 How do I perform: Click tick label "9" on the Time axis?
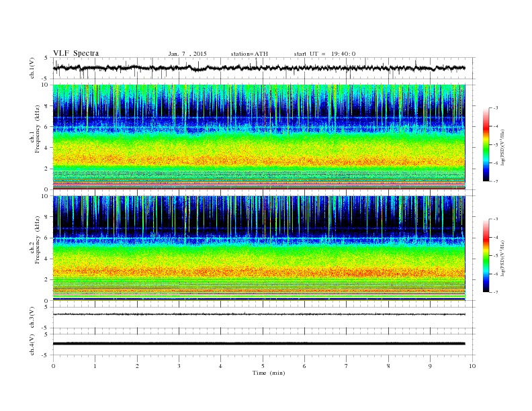430,366
